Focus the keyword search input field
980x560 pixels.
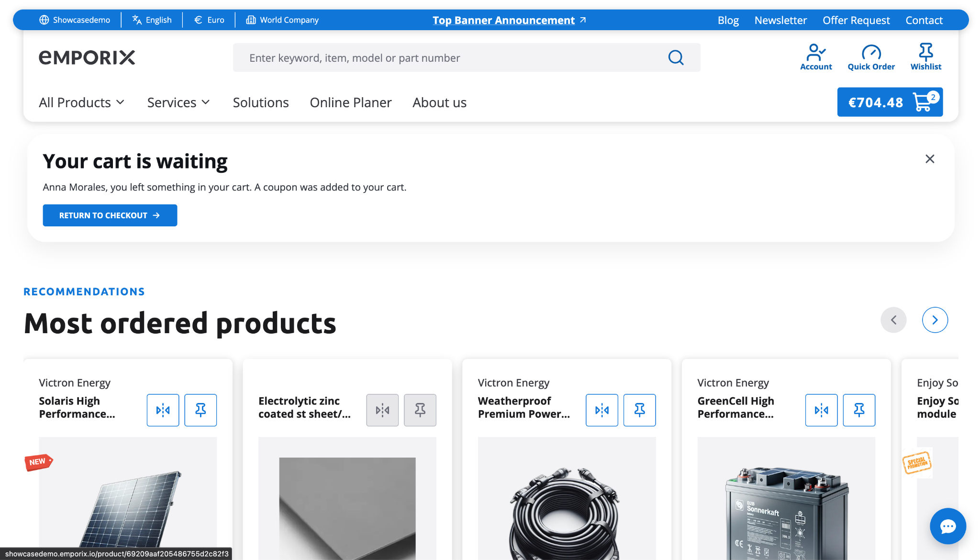coord(450,57)
